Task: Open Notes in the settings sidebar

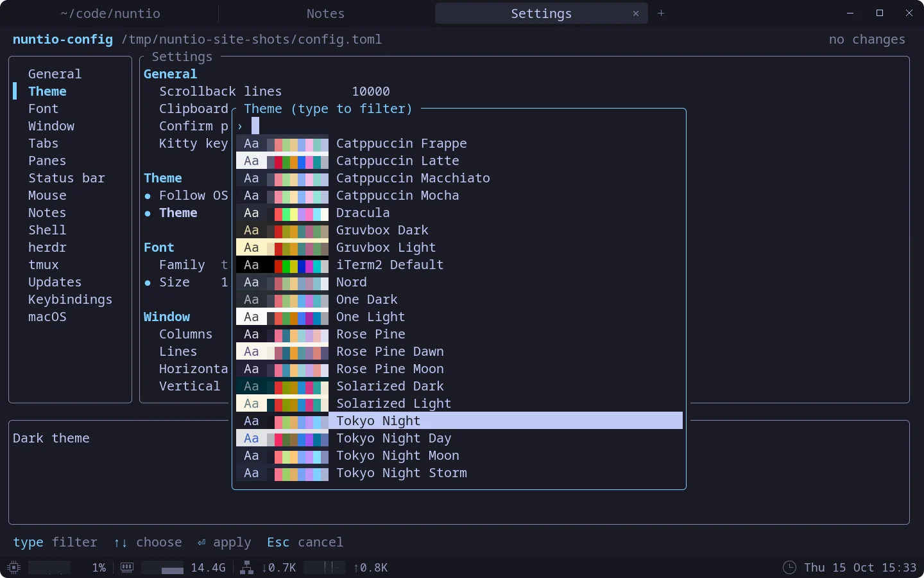Action: point(47,213)
